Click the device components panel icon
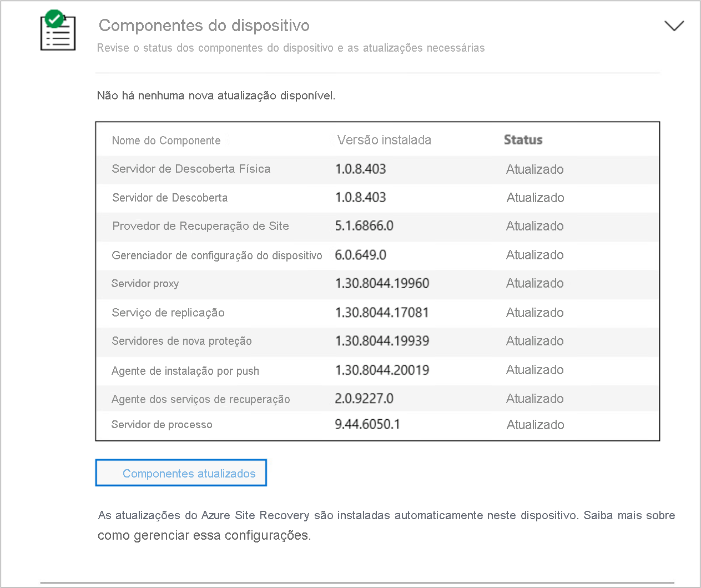Image resolution: width=701 pixels, height=588 pixels. coord(58,32)
